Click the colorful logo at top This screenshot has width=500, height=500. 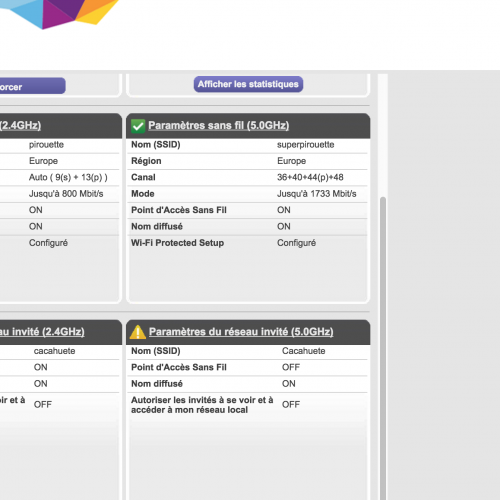tap(58, 13)
